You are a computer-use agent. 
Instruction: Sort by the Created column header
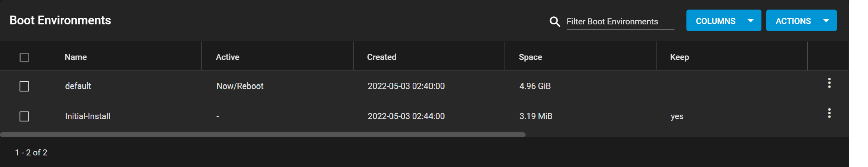382,57
